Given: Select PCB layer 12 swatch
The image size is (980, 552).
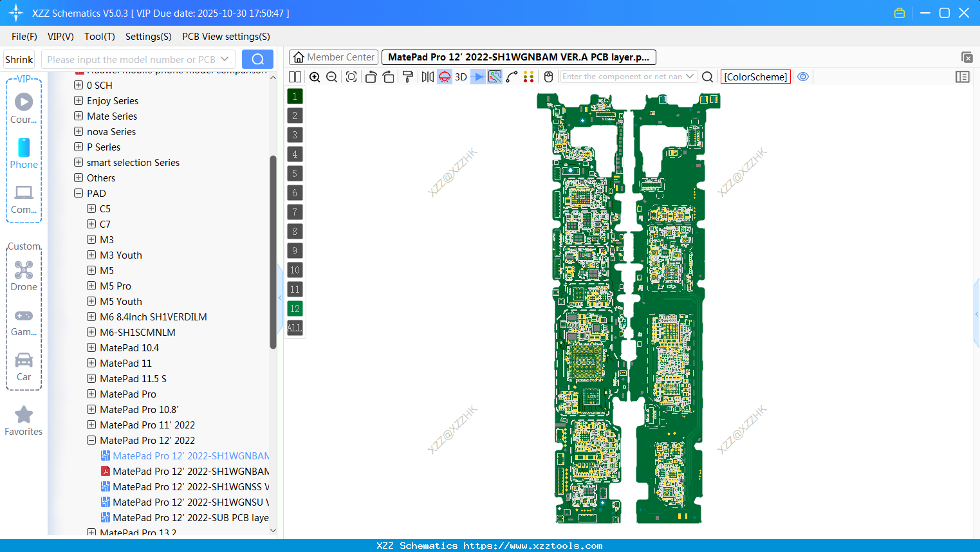Looking at the screenshot, I should [295, 309].
